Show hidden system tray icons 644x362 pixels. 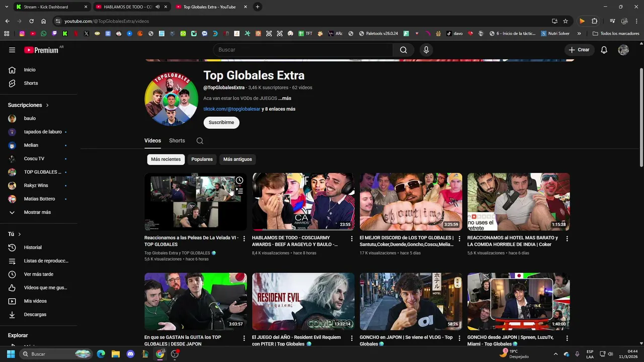[555, 354]
